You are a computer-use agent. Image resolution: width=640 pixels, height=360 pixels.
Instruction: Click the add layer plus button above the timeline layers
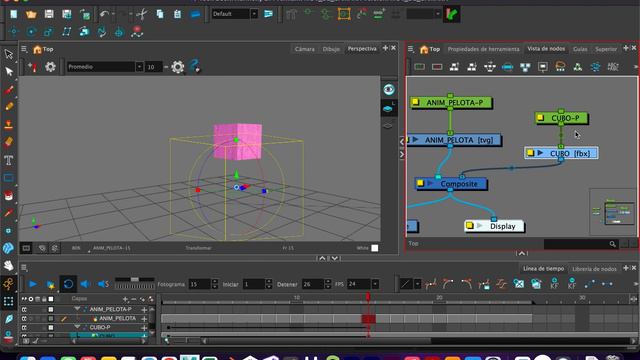click(x=125, y=299)
